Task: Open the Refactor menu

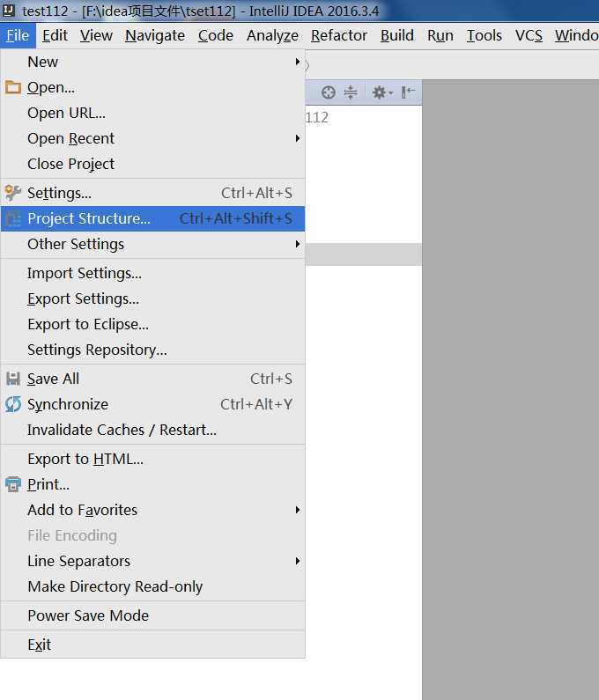Action: pyautogui.click(x=339, y=35)
